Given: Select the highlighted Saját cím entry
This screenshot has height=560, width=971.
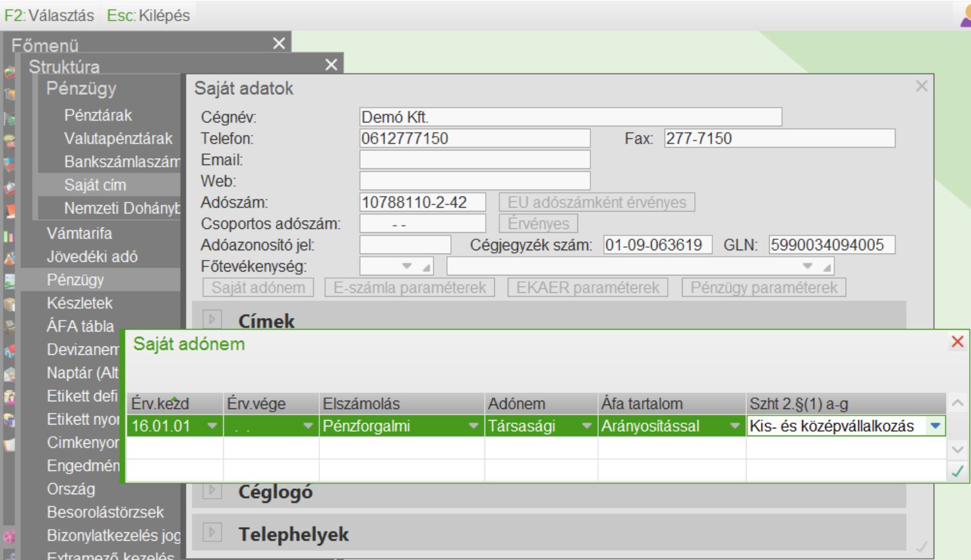Looking at the screenshot, I should tap(95, 185).
